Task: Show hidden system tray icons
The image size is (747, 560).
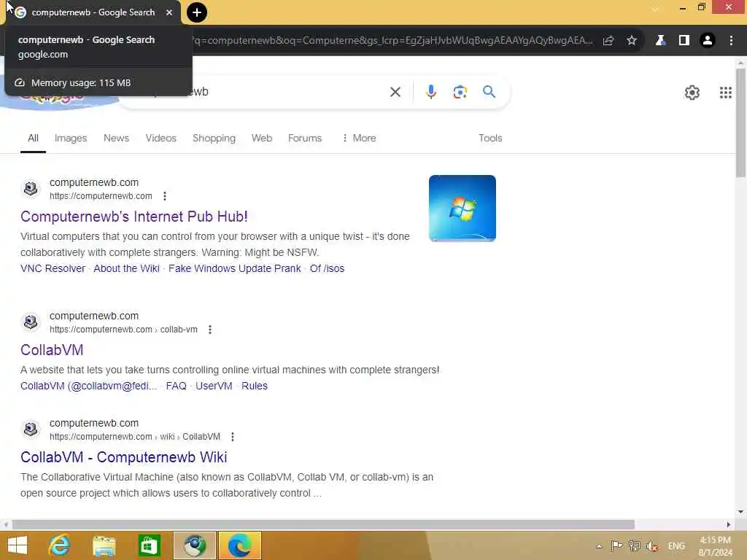Action: (599, 546)
